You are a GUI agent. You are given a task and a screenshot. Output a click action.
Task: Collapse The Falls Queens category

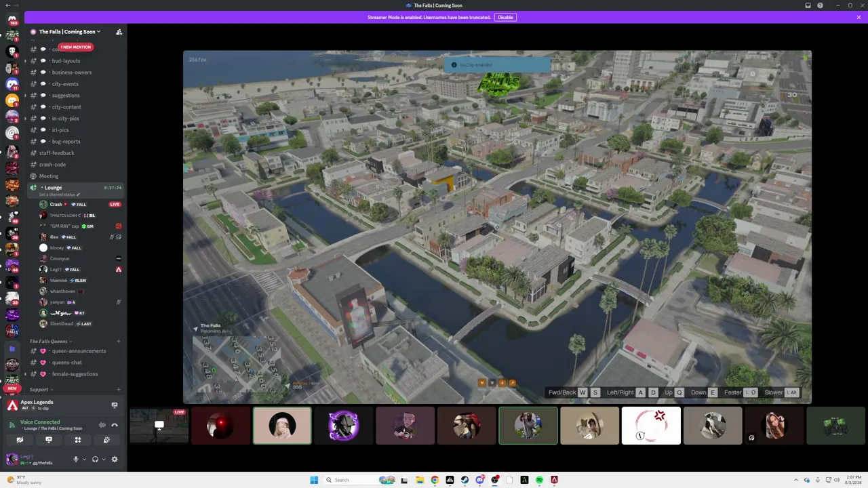tap(50, 341)
